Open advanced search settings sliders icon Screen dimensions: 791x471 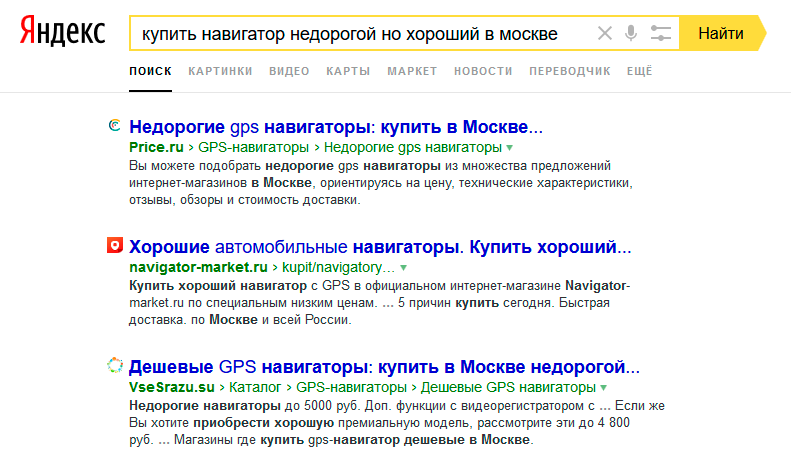660,34
